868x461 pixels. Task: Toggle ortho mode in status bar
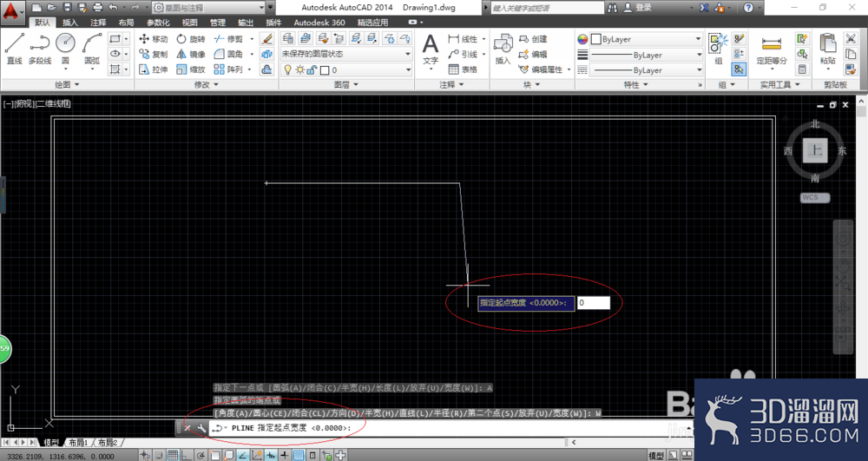click(x=187, y=456)
